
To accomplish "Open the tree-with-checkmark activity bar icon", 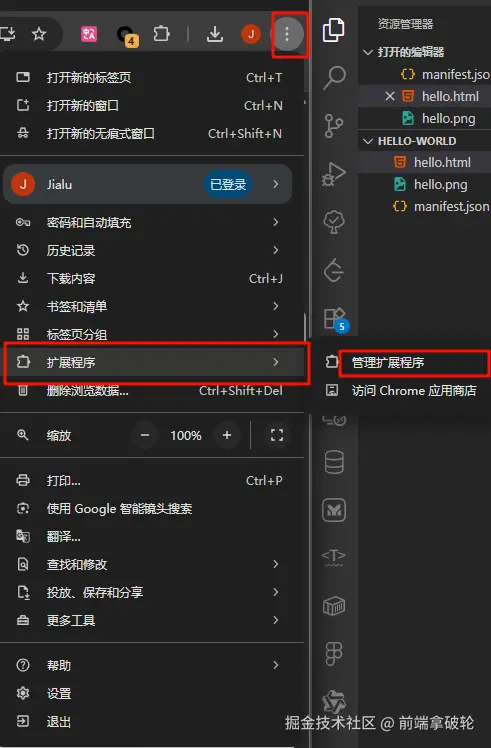I will click(x=334, y=222).
